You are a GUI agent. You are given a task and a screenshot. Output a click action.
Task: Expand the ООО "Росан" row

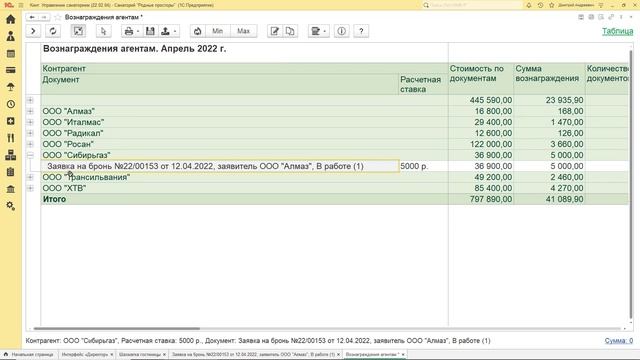[x=30, y=144]
